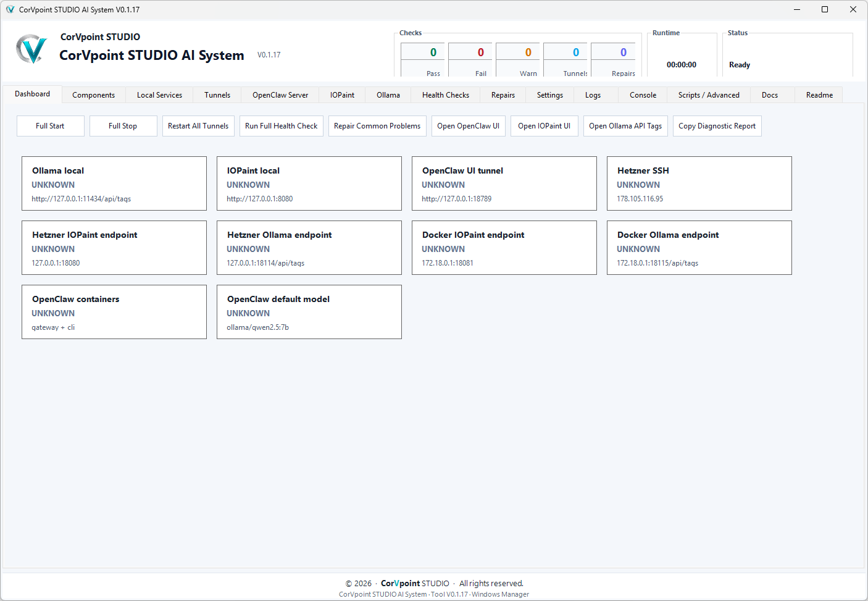Click the Ready status text
This screenshot has width=868, height=601.
(740, 65)
